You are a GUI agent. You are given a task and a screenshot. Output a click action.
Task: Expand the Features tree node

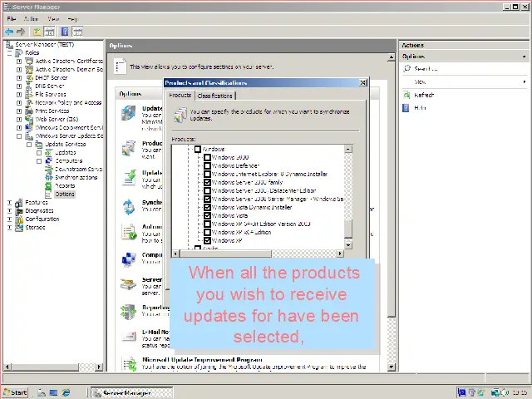point(9,203)
